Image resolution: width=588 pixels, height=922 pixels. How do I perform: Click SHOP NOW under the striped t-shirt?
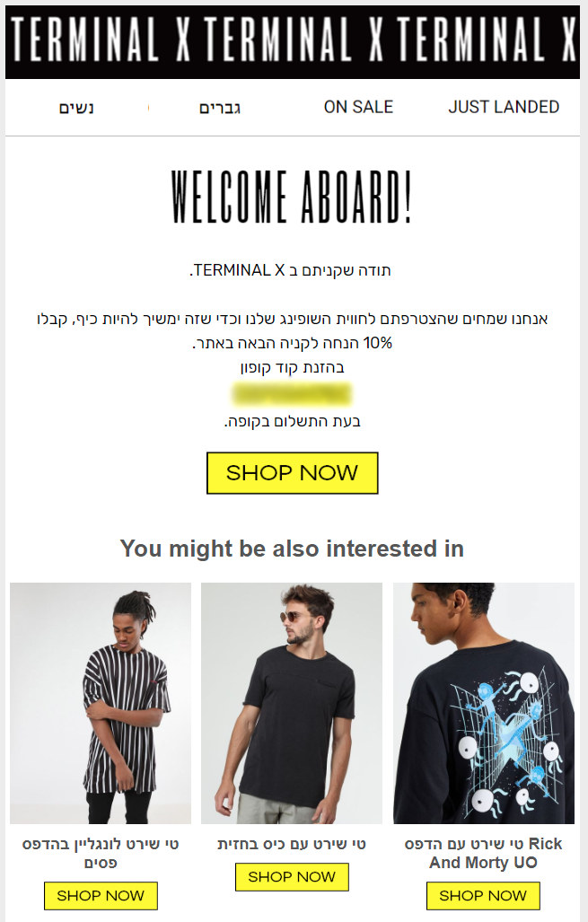click(x=101, y=896)
